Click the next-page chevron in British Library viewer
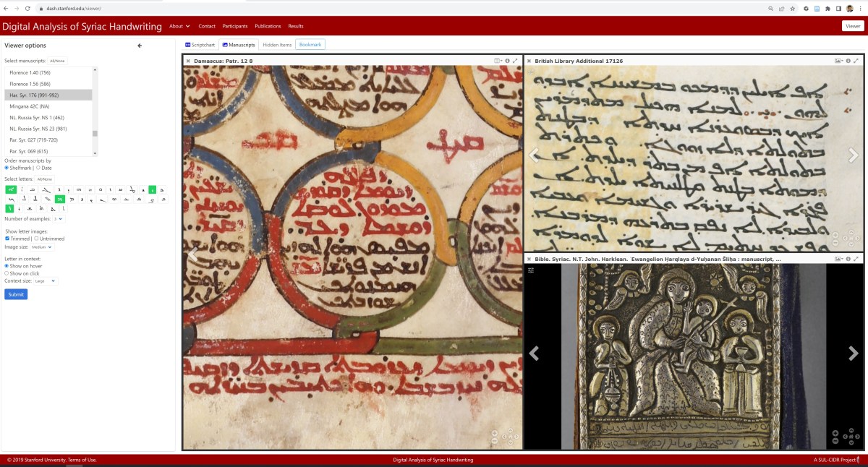The width and height of the screenshot is (868, 467). pyautogui.click(x=855, y=155)
